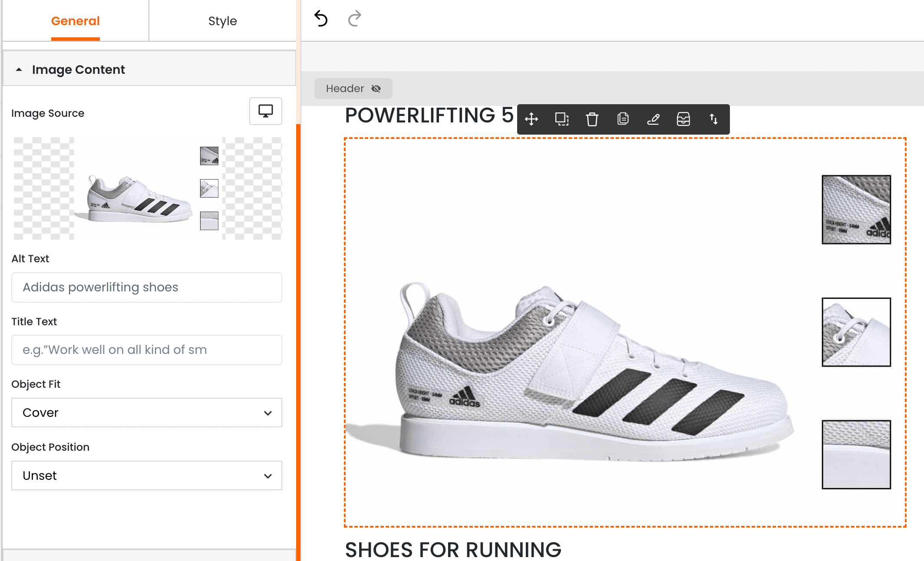
Task: Copy the element using the documents icon
Action: tap(623, 119)
